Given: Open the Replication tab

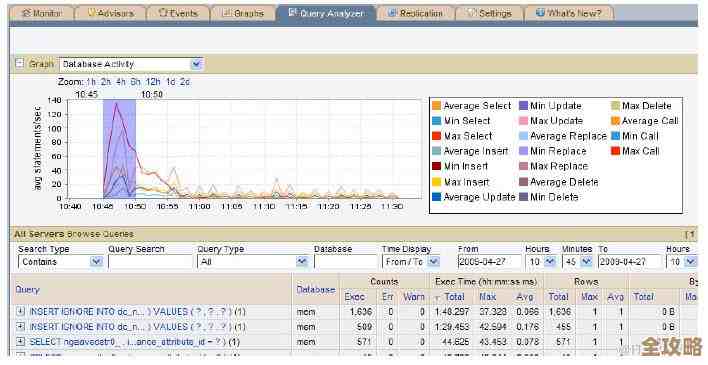Looking at the screenshot, I should coord(415,14).
